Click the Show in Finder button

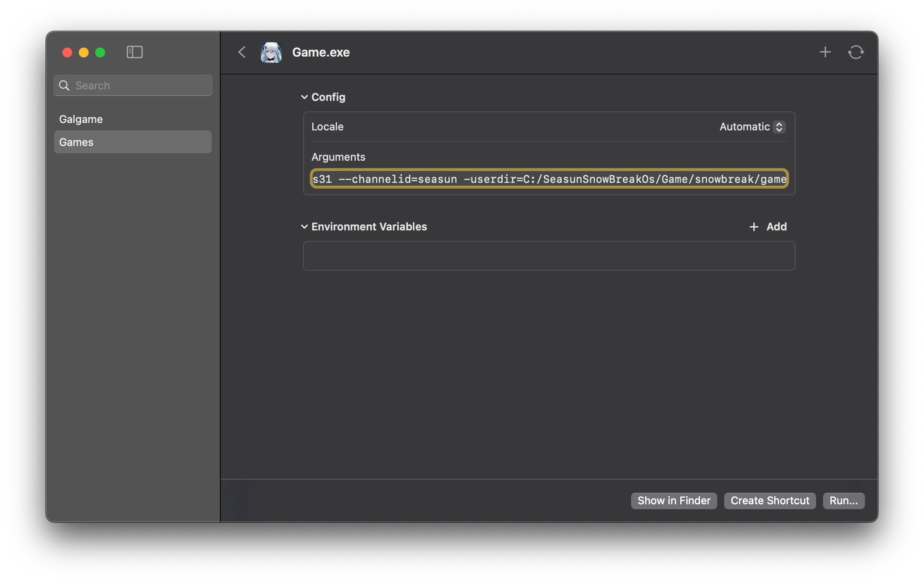674,501
